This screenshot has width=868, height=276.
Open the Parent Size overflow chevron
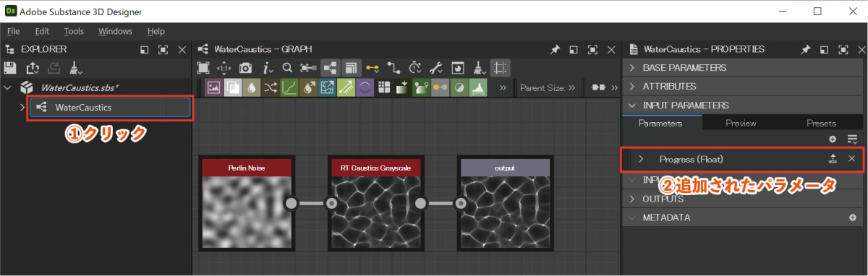[571, 88]
